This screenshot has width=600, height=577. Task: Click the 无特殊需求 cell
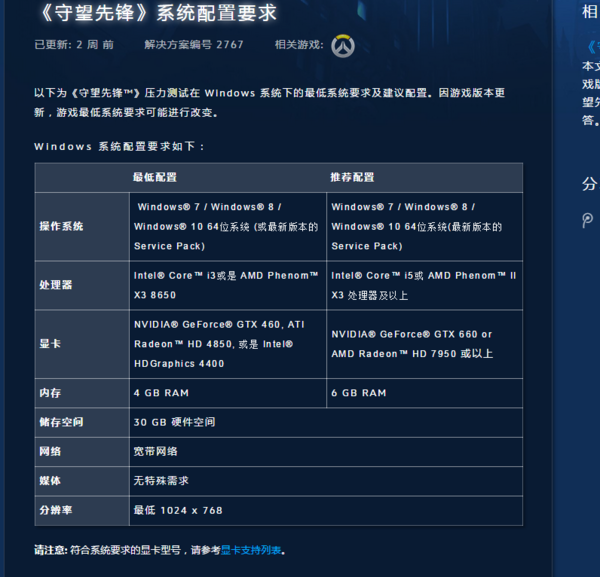click(x=326, y=481)
